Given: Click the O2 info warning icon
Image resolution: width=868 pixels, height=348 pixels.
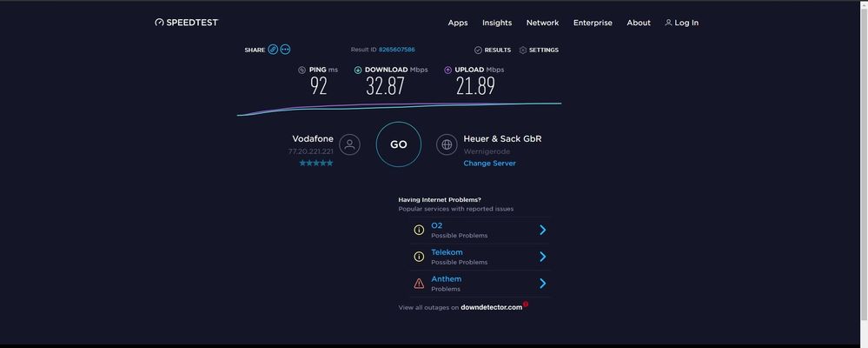Looking at the screenshot, I should tap(419, 230).
